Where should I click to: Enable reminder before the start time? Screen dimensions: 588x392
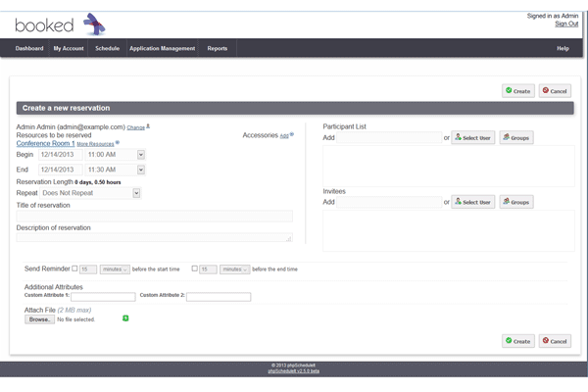coord(74,269)
